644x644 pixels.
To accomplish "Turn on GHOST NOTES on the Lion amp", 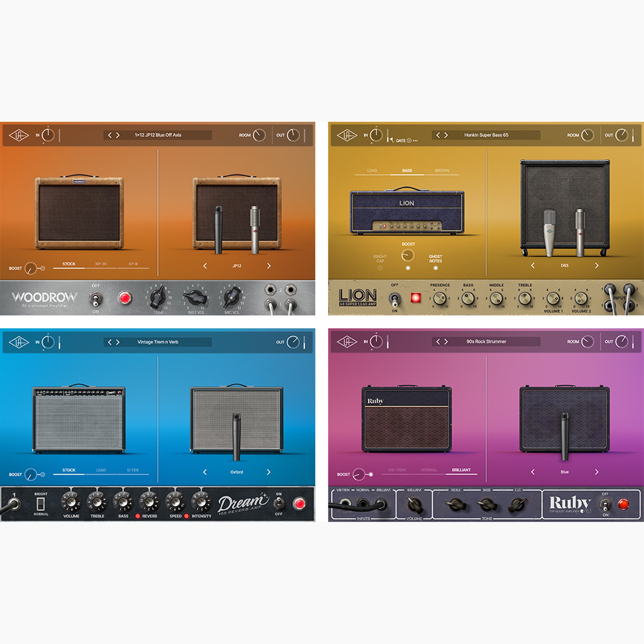I will click(436, 268).
